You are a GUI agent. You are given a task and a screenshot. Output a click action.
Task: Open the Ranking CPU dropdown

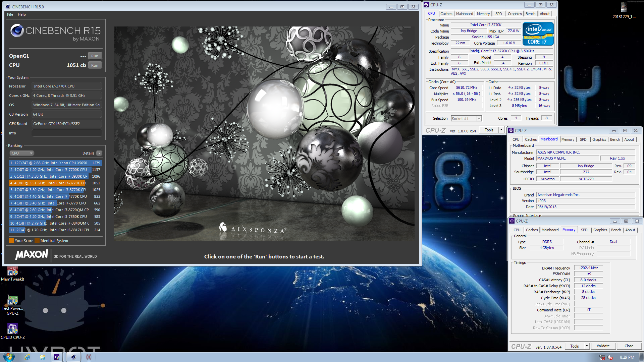21,153
